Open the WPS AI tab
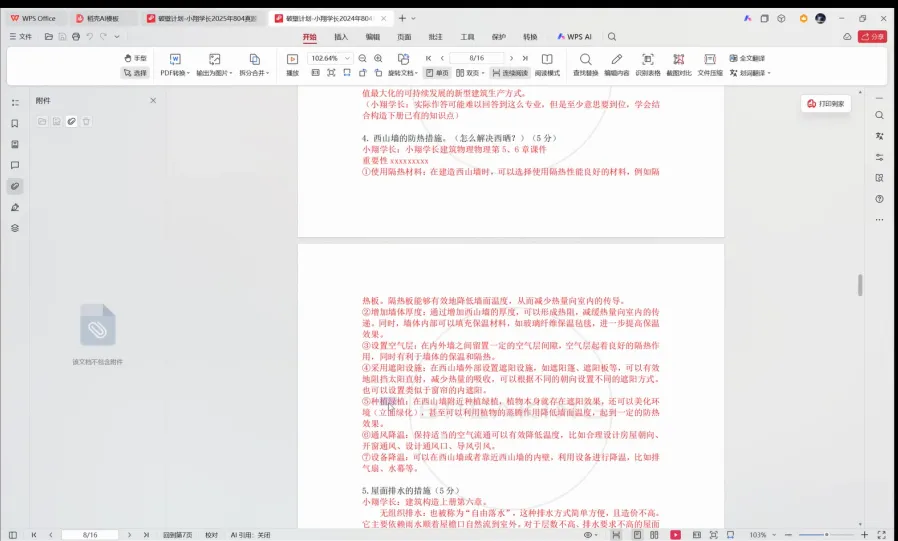Screen dimensions: 898x541 (574, 37)
